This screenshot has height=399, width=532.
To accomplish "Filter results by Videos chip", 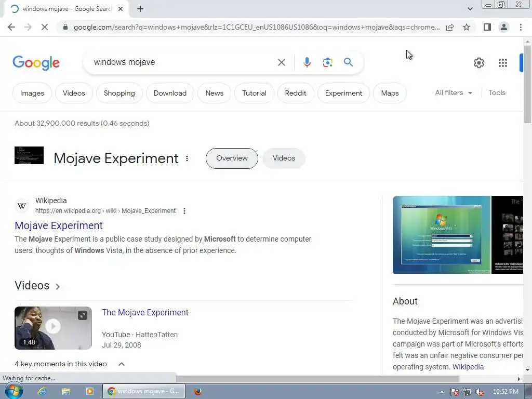I will pos(74,93).
